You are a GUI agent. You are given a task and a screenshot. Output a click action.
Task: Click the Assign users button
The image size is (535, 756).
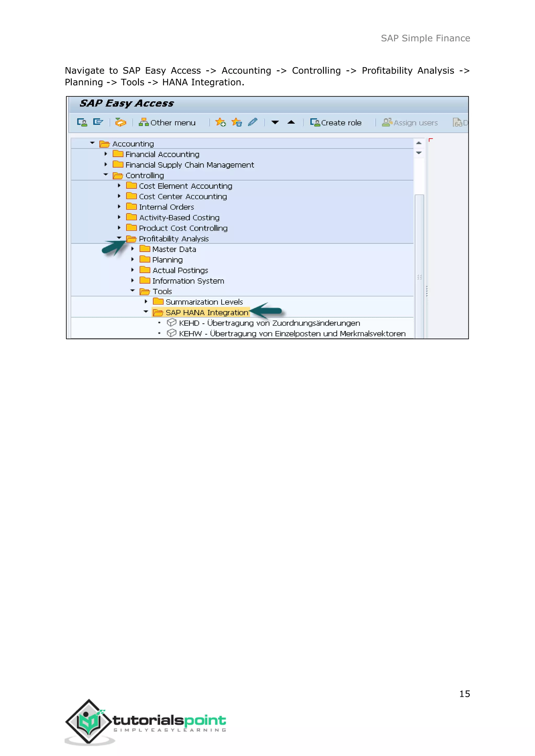tap(410, 123)
